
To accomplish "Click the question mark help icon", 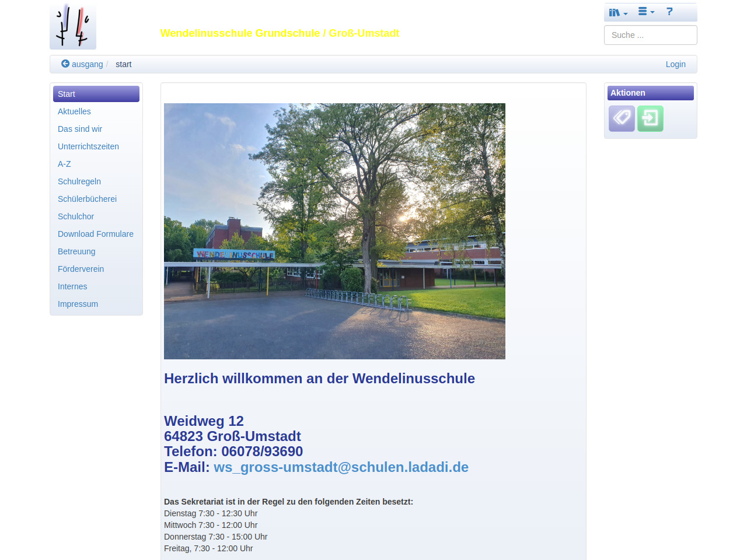I will [x=669, y=12].
